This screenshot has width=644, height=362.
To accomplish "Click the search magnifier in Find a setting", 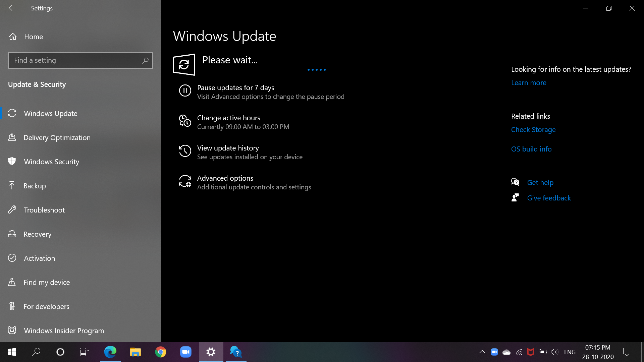I will tap(145, 60).
